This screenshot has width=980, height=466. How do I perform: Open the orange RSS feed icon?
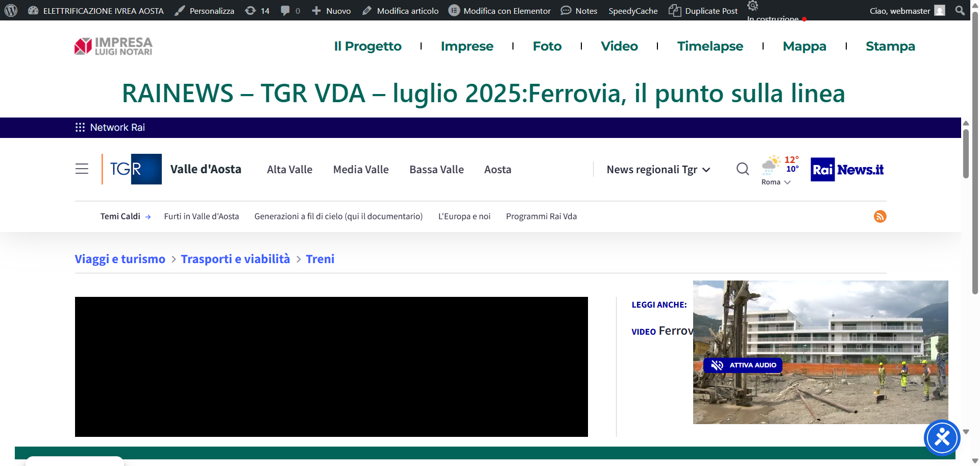[x=880, y=217]
